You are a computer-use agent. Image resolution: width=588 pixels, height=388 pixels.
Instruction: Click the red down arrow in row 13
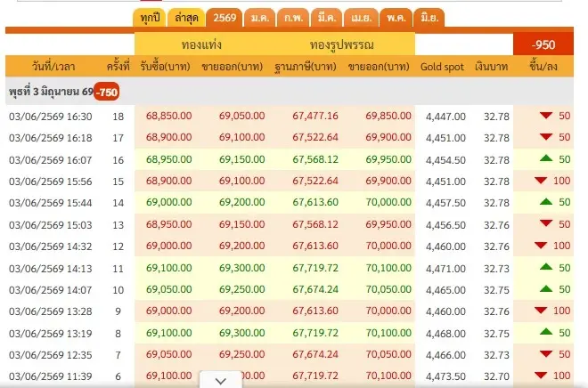[x=546, y=223]
